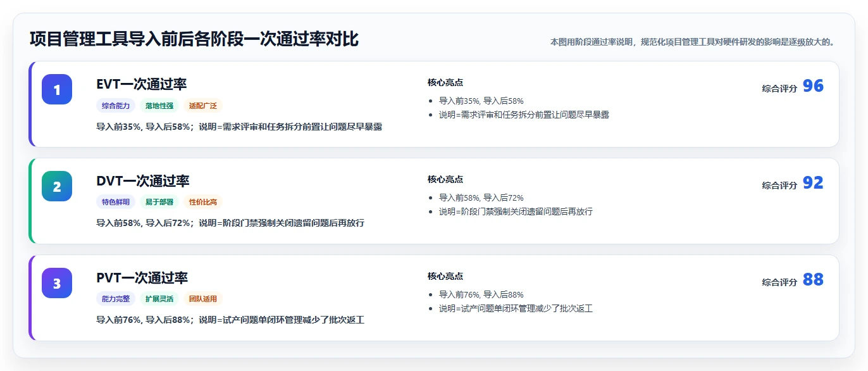868x371 pixels.
Task: Click the subtitle note 本图用阶段通过率说明
Action: (693, 42)
